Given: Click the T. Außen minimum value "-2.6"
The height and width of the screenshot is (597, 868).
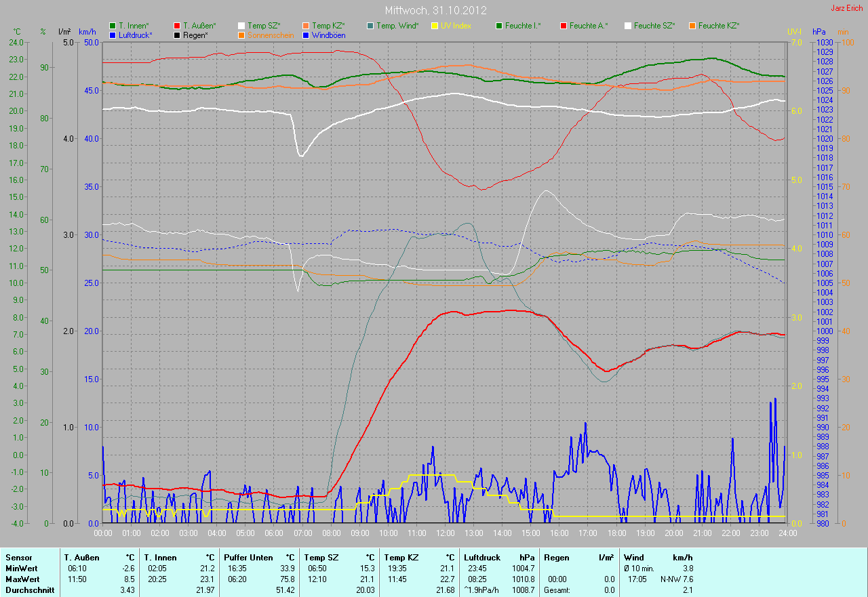Looking at the screenshot, I should (x=127, y=569).
